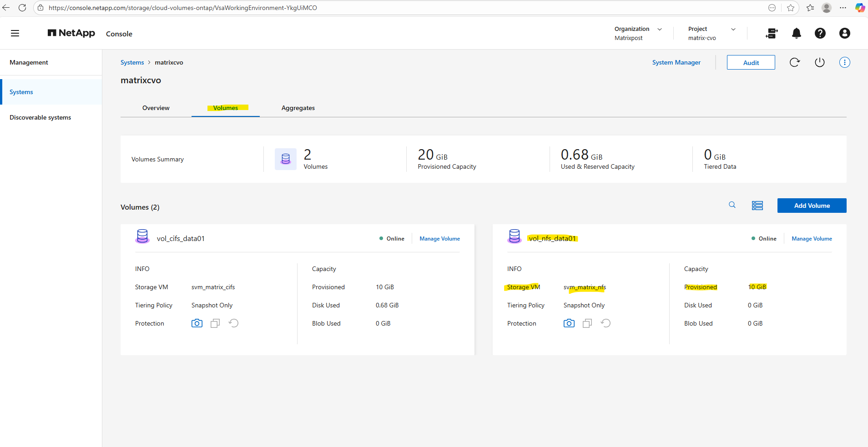The width and height of the screenshot is (868, 447).
Task: Expand the Organization dropdown
Action: click(x=659, y=29)
